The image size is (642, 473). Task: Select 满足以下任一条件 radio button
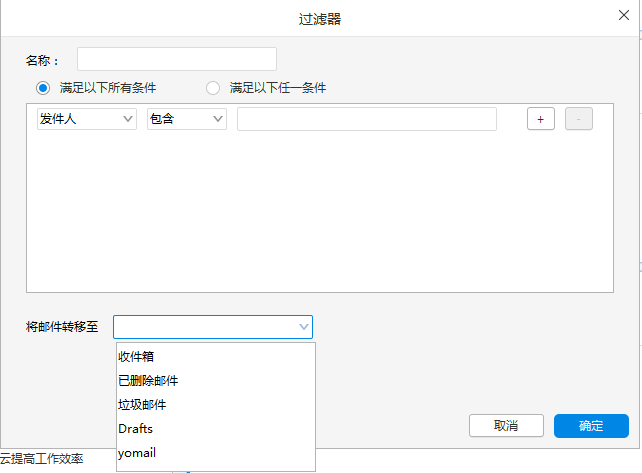tap(213, 88)
